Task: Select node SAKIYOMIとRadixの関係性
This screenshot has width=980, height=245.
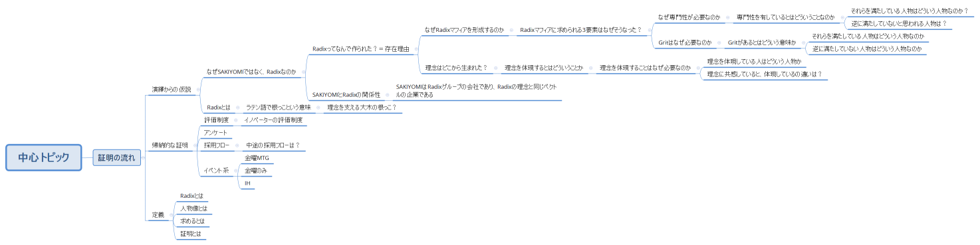Action: [346, 95]
